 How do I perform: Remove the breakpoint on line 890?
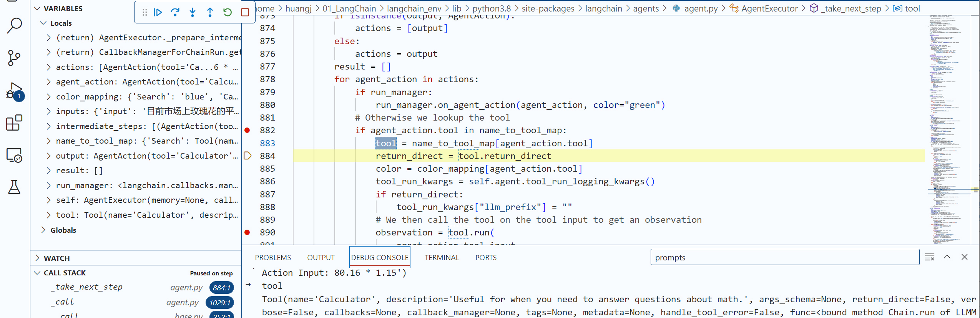tap(247, 232)
